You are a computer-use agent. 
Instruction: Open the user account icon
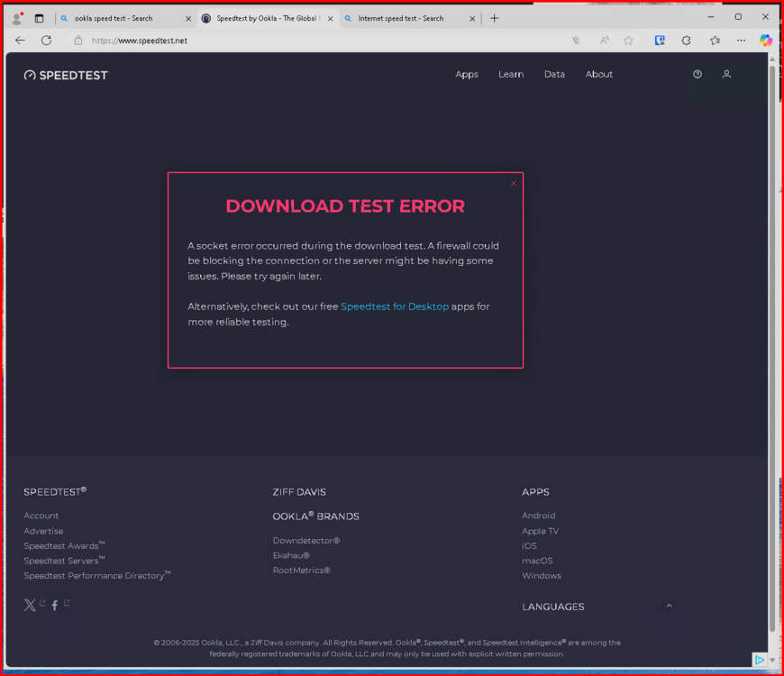[x=726, y=74]
